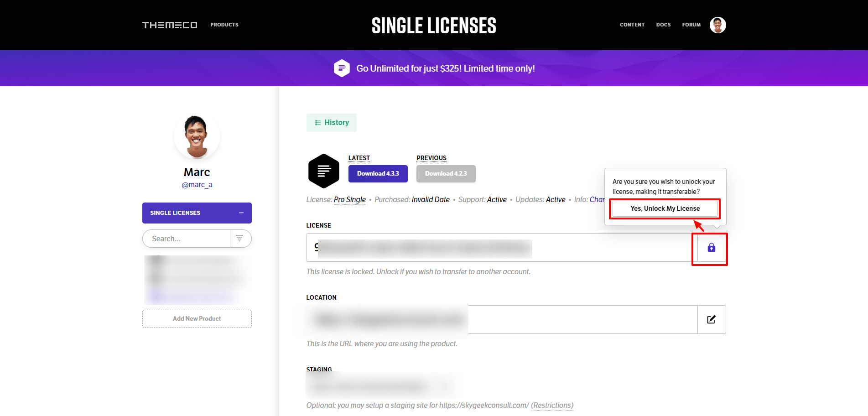Collapse the Single Licenses section
Viewport: 868px width, 416px height.
point(241,213)
